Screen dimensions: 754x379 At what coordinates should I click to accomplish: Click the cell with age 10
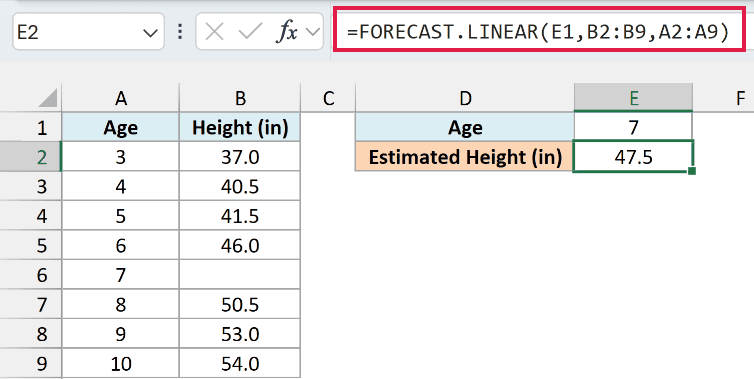tap(121, 364)
